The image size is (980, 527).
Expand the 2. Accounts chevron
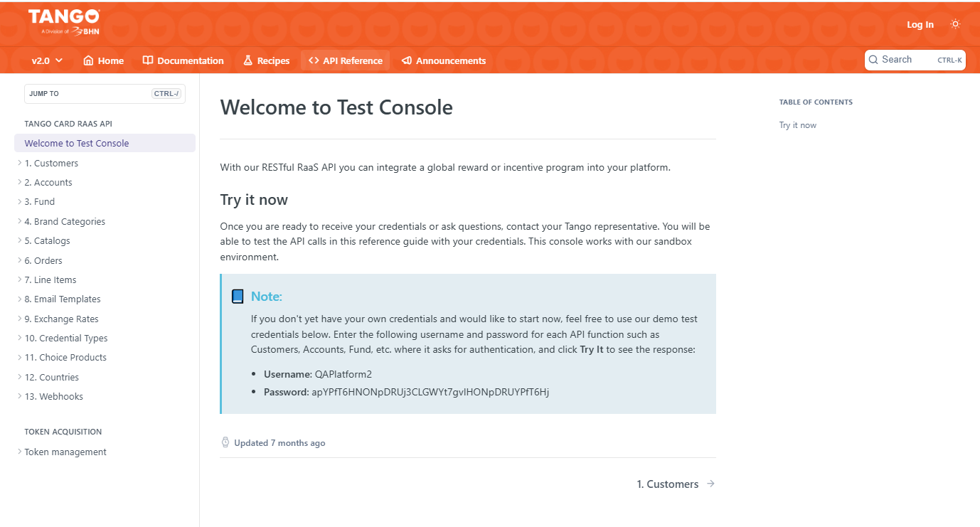point(19,182)
